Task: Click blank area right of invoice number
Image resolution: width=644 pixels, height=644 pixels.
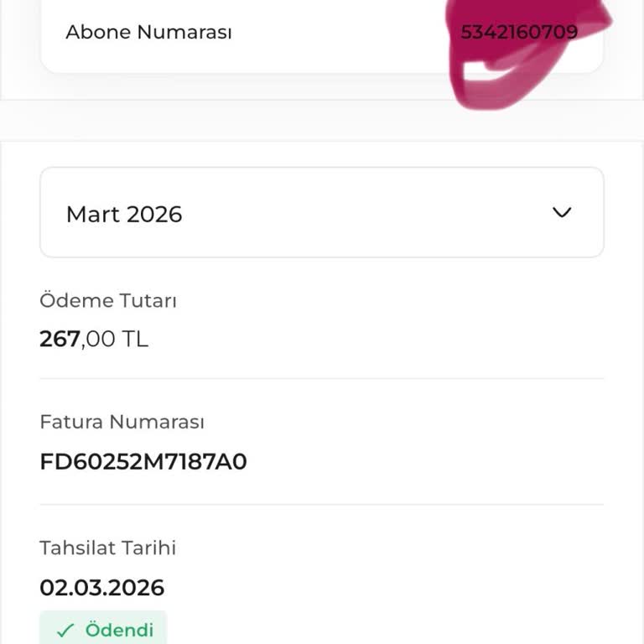Action: click(x=436, y=462)
